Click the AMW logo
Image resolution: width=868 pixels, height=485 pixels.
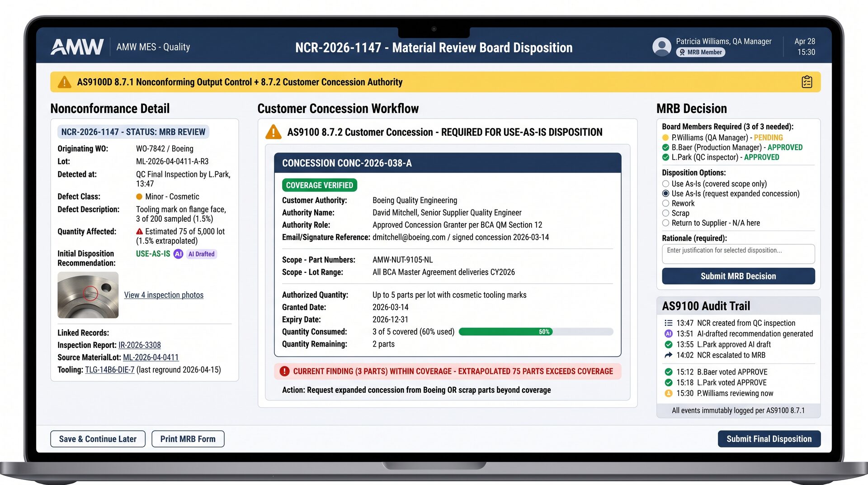(77, 47)
